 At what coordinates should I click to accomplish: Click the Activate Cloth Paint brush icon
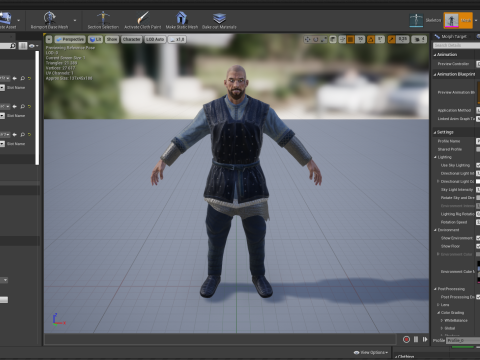pos(143,18)
